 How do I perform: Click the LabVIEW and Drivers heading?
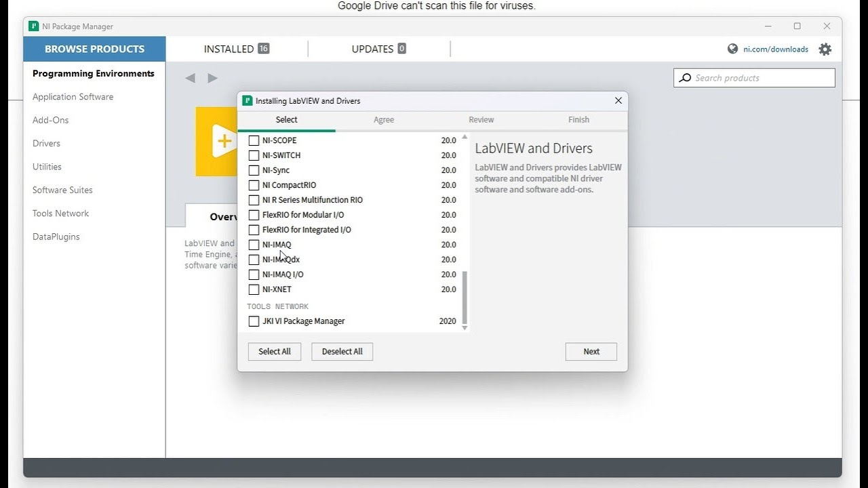point(534,148)
